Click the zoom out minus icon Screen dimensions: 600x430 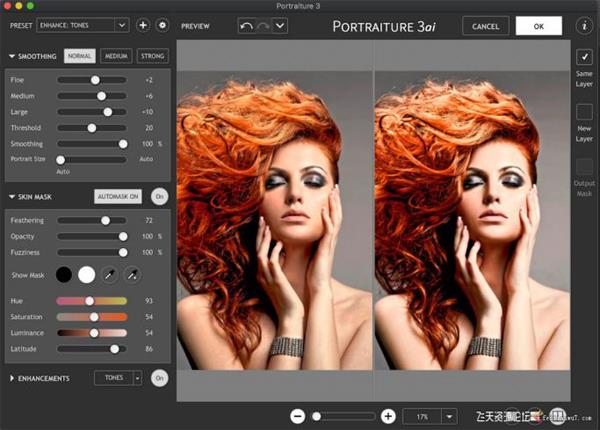click(x=298, y=415)
